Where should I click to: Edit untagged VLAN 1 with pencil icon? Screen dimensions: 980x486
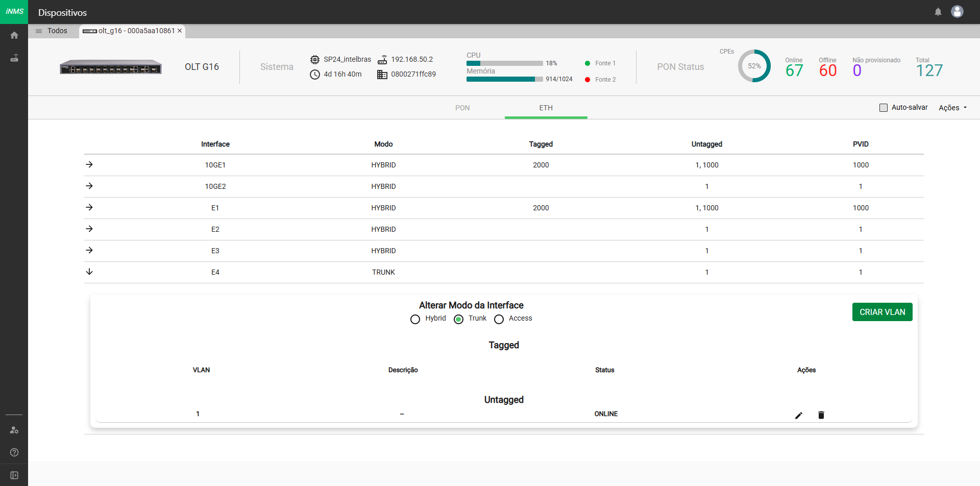[799, 416]
